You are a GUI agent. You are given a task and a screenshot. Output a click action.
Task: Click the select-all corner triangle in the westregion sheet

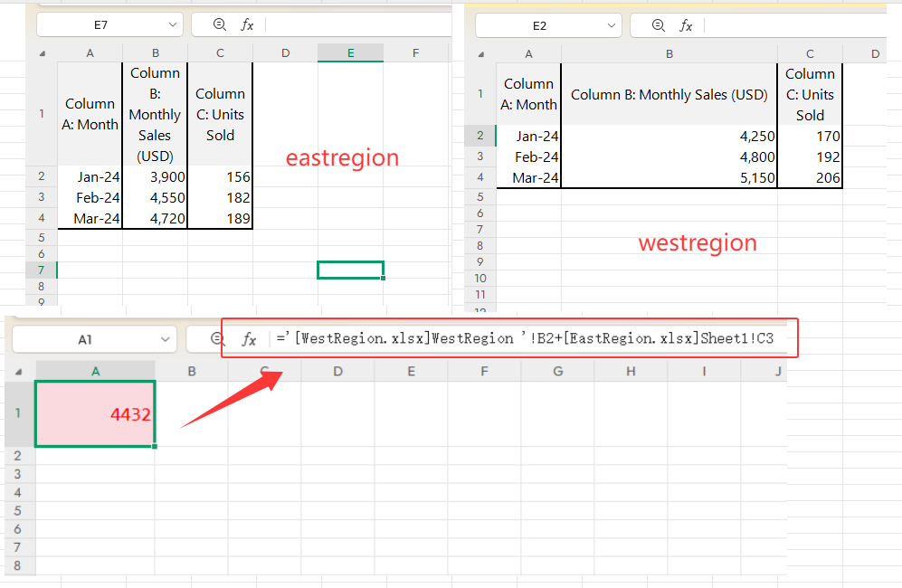480,54
